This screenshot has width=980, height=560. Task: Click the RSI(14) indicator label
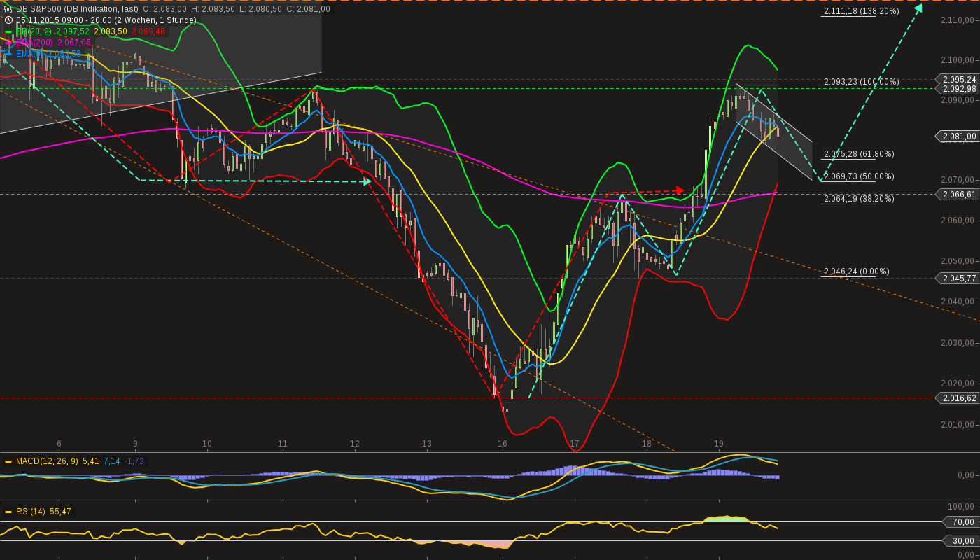point(31,512)
